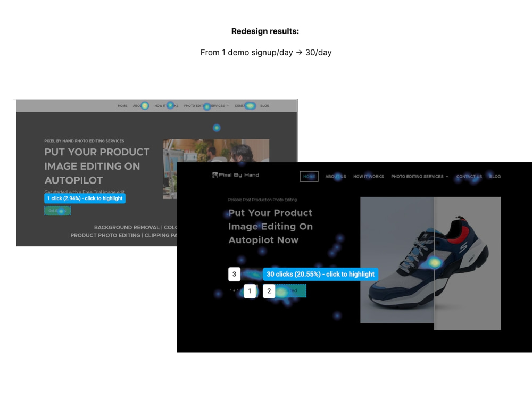The image size is (532, 399).
Task: Click the sneaker before/after image
Action: (x=430, y=263)
